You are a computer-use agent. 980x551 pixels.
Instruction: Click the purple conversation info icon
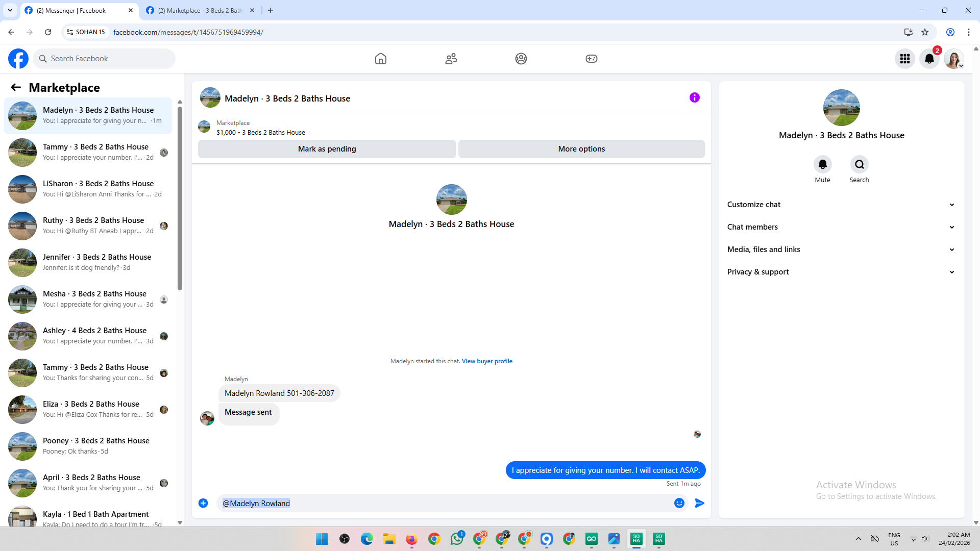coord(694,97)
